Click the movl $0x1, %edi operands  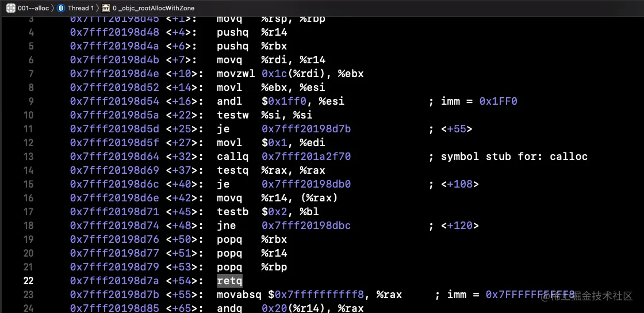pos(293,143)
